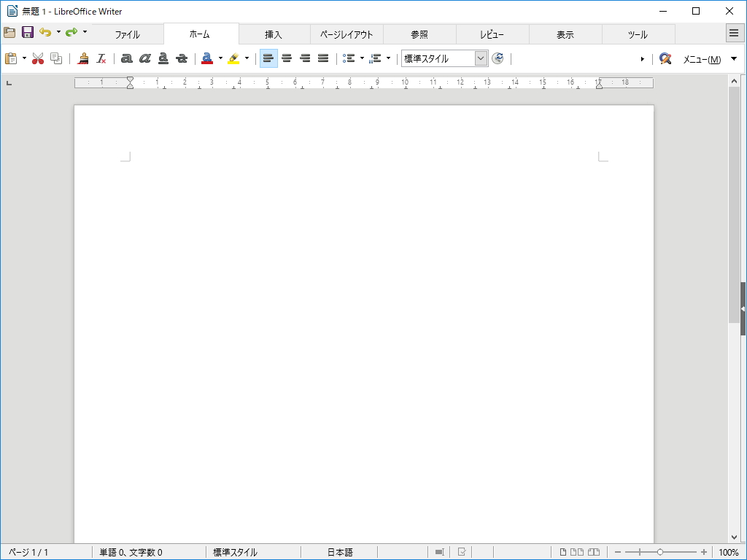
Task: Activate the Clone Formatting paintbrush
Action: [x=83, y=58]
